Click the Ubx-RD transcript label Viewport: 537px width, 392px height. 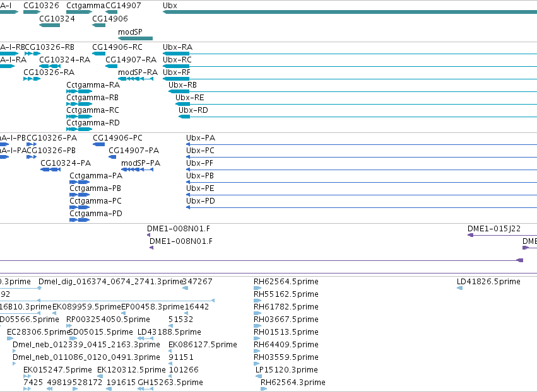(193, 110)
